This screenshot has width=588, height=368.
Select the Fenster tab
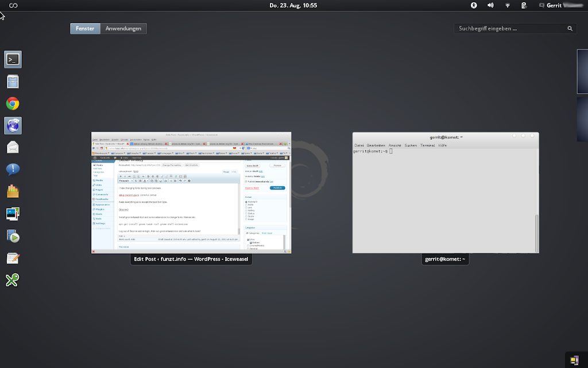85,28
